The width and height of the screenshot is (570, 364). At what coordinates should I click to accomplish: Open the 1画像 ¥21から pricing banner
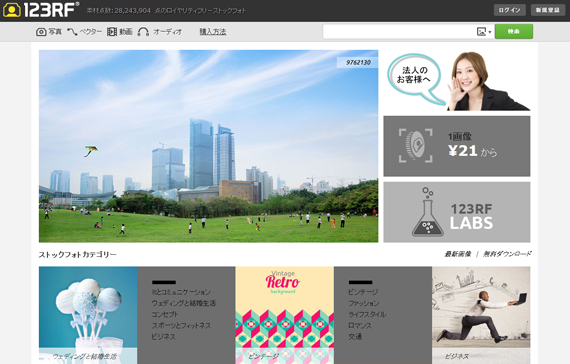point(457,146)
